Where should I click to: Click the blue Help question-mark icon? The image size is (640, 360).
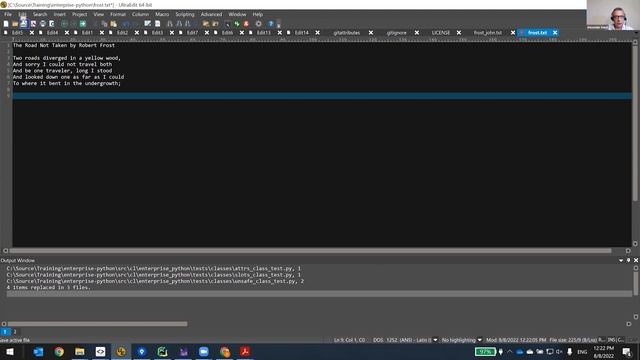point(271,24)
